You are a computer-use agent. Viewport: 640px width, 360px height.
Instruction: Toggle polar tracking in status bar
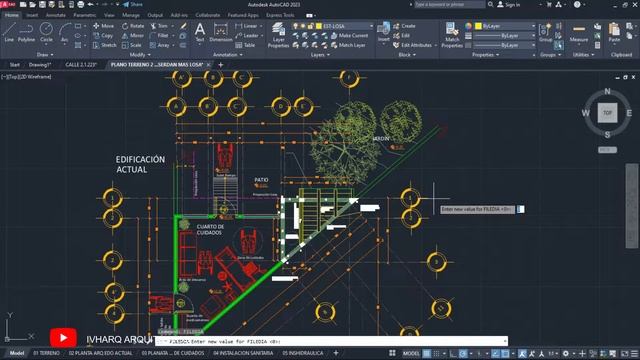[x=463, y=353]
